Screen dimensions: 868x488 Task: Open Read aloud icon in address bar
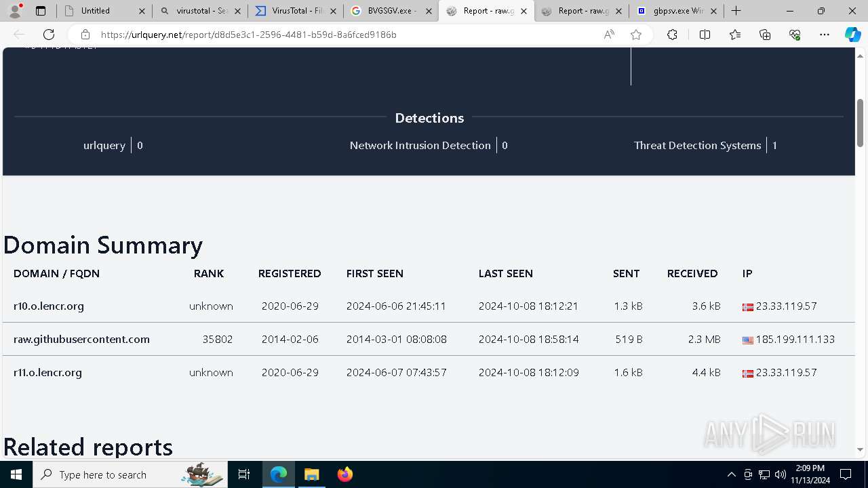609,35
